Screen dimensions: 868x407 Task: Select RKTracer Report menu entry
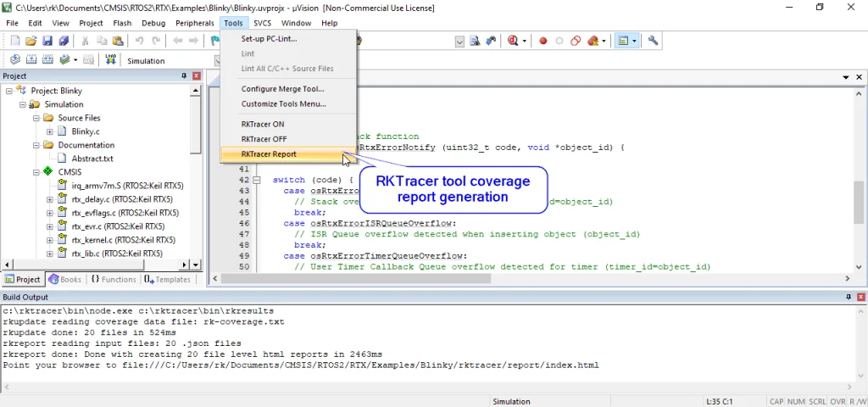click(288, 154)
